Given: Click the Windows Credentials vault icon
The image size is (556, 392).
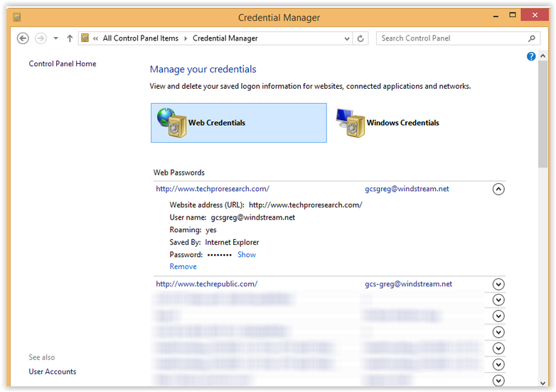Looking at the screenshot, I should [x=349, y=123].
